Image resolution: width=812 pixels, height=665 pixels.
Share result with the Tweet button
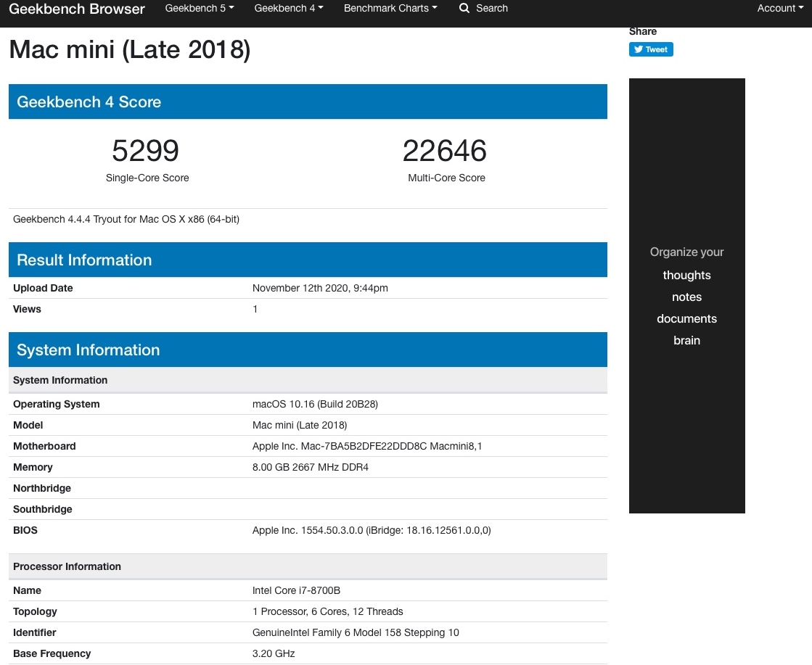coord(651,49)
